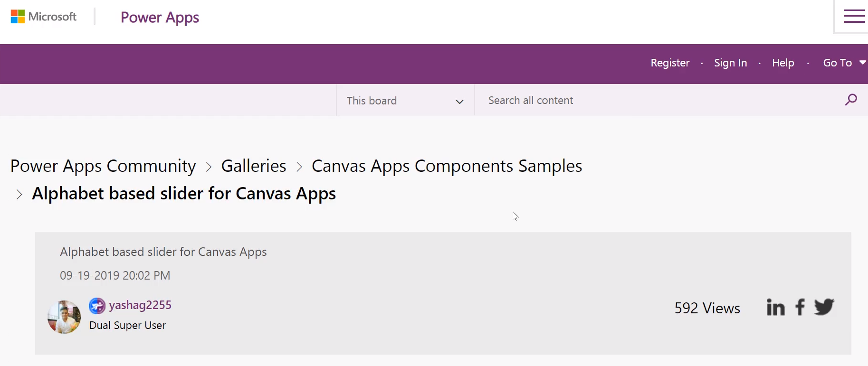868x366 pixels.
Task: Open Canvas Apps Components Samples breadcrumb
Action: pos(447,166)
